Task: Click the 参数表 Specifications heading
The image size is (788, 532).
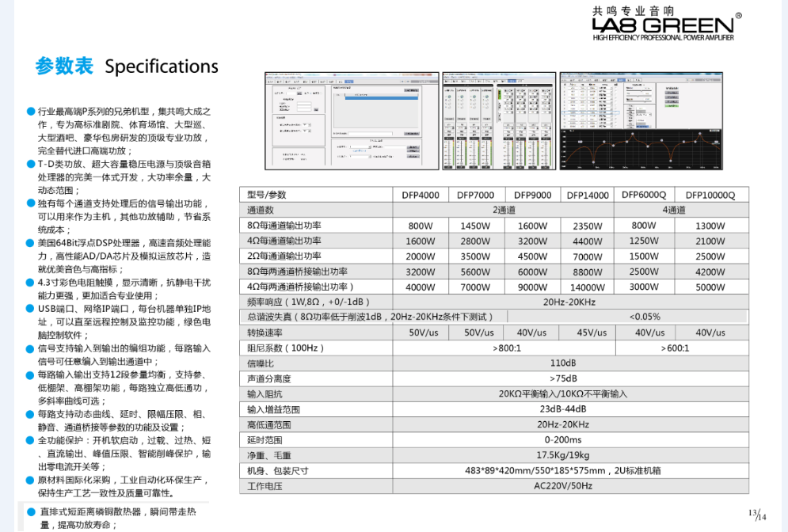Action: pyautogui.click(x=127, y=66)
